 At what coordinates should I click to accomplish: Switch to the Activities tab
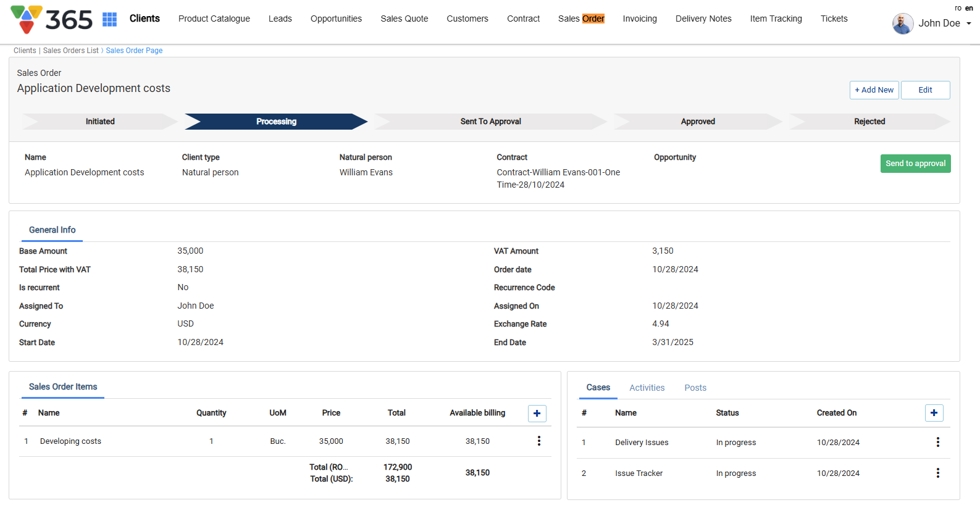point(647,388)
